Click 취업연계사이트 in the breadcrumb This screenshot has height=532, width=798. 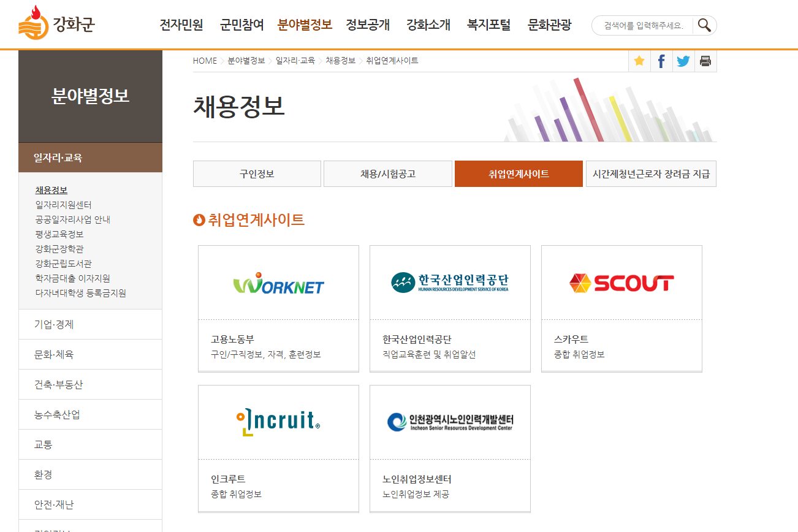point(392,61)
